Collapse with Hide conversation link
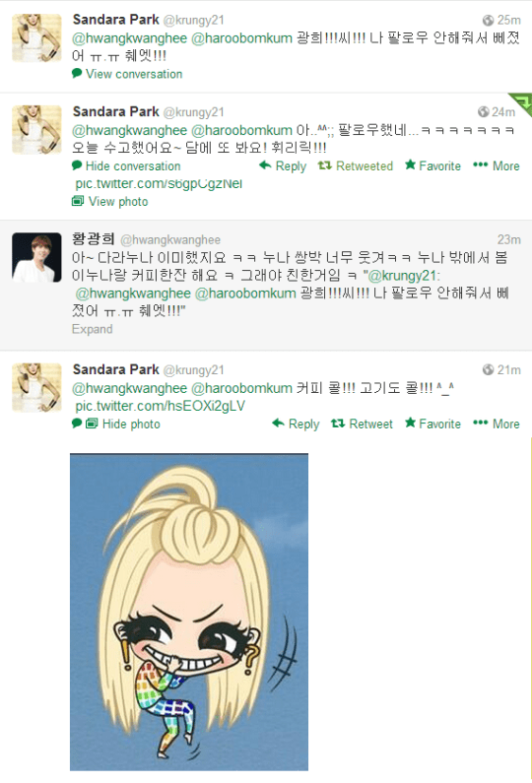This screenshot has width=532, height=783. tap(126, 165)
